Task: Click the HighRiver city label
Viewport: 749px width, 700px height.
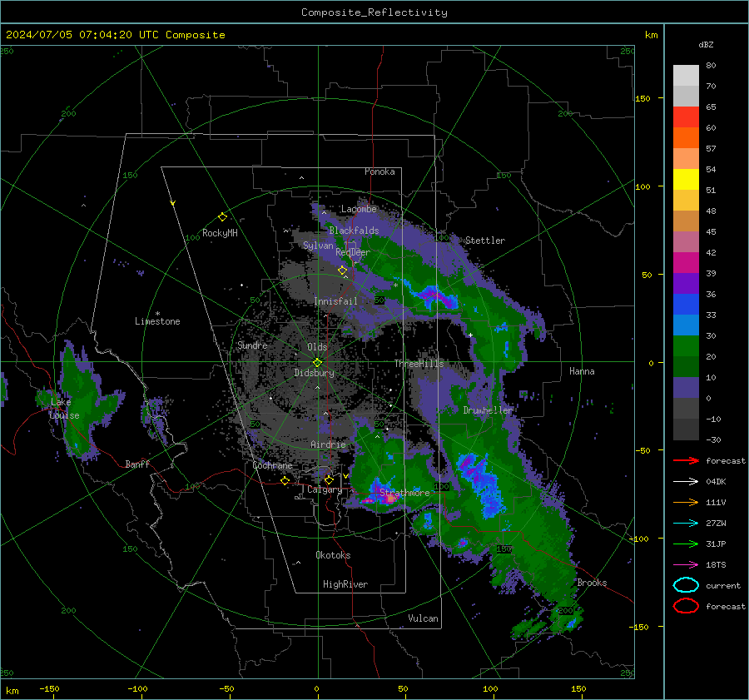Action: click(x=345, y=584)
